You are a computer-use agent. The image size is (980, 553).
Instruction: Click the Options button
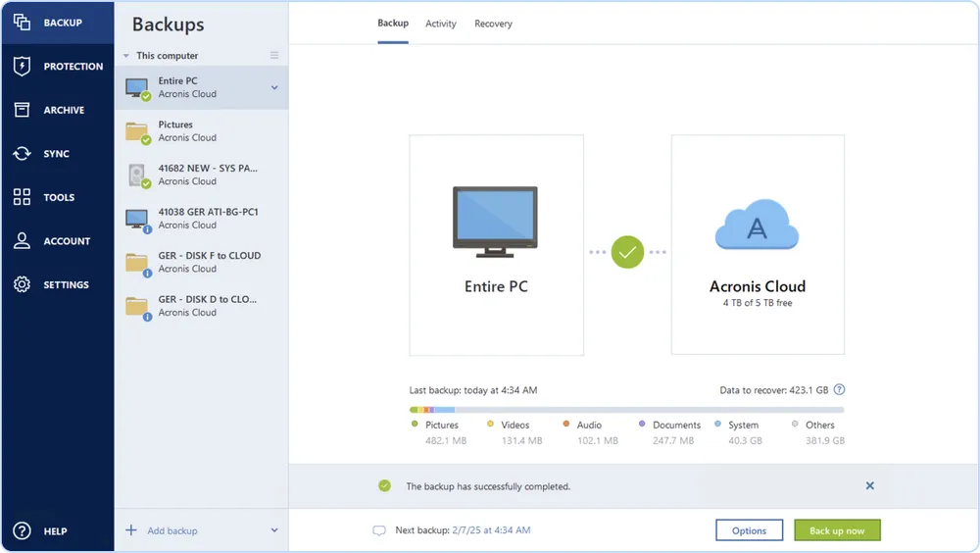click(749, 530)
